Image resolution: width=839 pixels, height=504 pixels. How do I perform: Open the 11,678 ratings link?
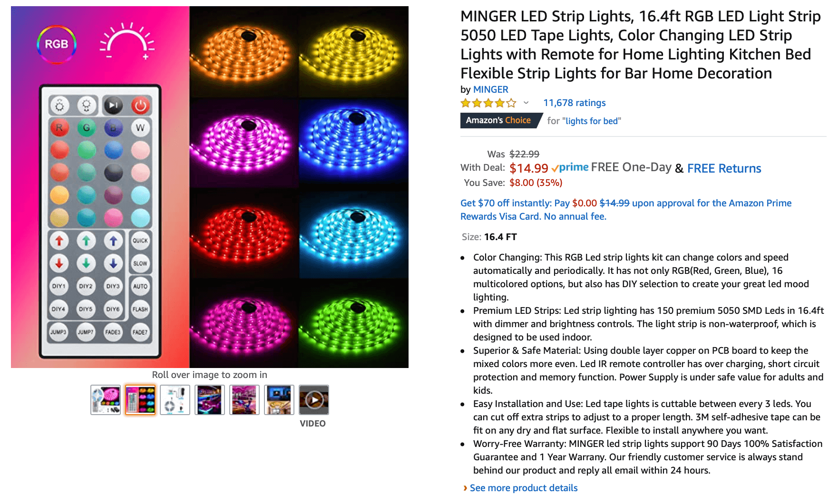click(x=574, y=103)
